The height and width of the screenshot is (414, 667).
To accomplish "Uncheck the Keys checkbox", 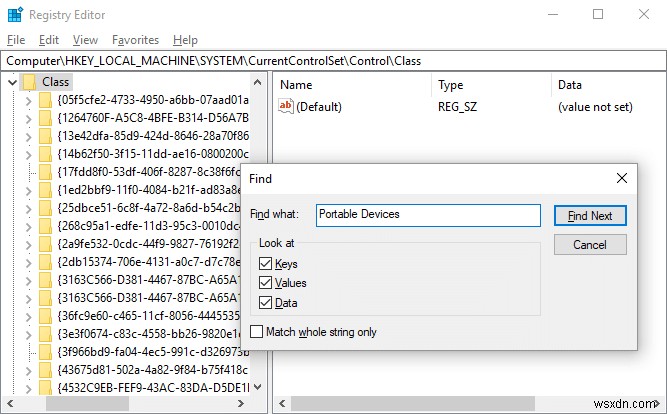I will click(x=265, y=264).
